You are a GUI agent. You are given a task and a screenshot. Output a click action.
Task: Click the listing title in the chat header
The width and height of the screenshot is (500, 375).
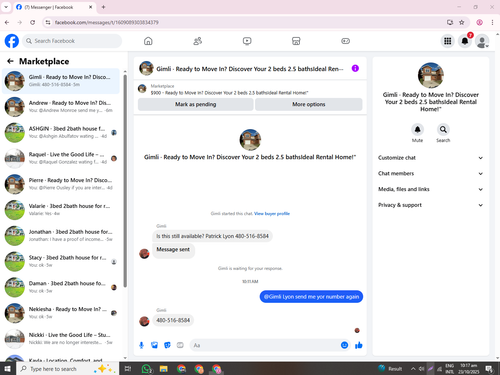(x=250, y=69)
